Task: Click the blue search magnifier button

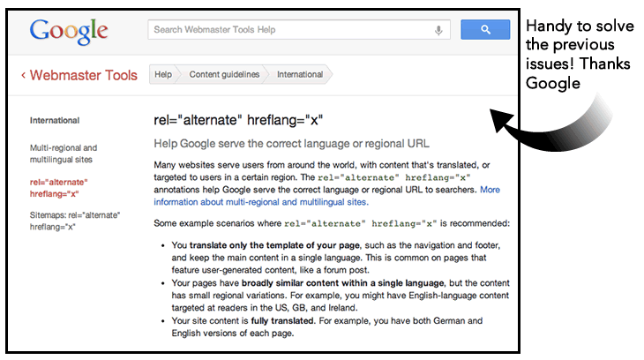Action: pos(485,30)
